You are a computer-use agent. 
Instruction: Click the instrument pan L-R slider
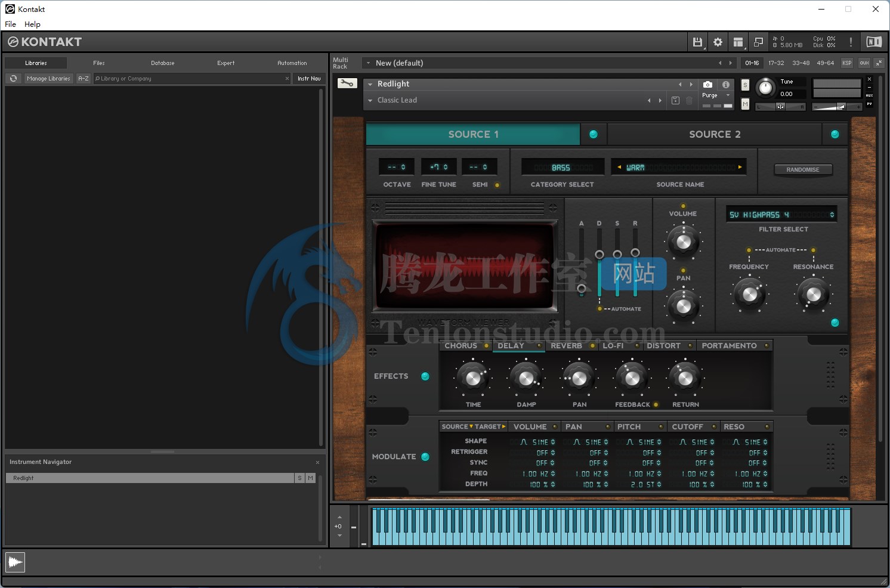click(x=780, y=107)
